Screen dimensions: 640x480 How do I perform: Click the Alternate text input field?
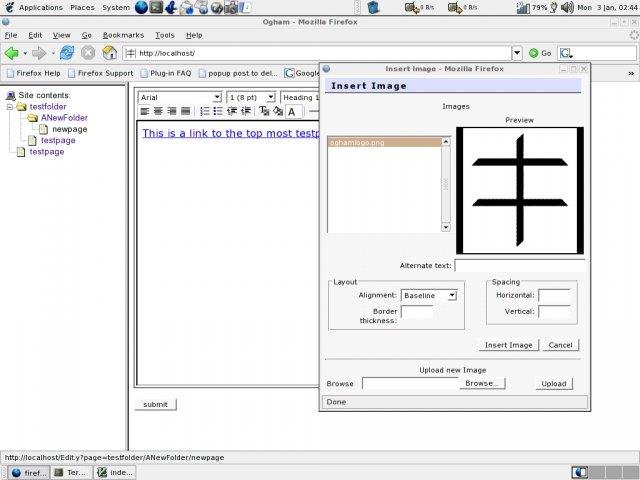click(519, 266)
